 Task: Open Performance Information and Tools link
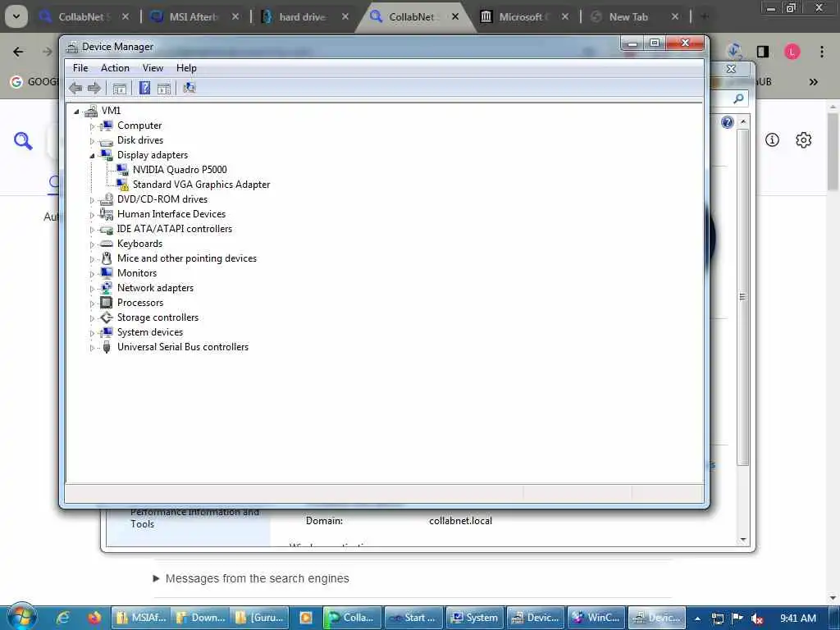tap(194, 518)
